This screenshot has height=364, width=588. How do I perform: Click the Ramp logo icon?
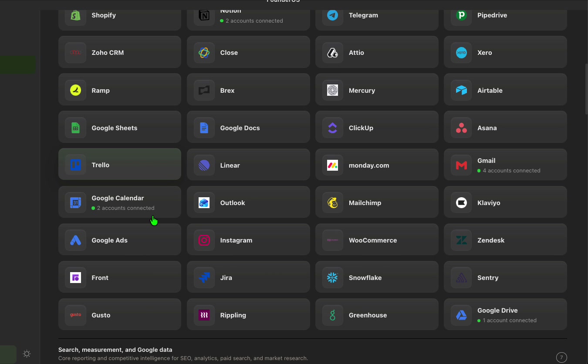click(76, 90)
